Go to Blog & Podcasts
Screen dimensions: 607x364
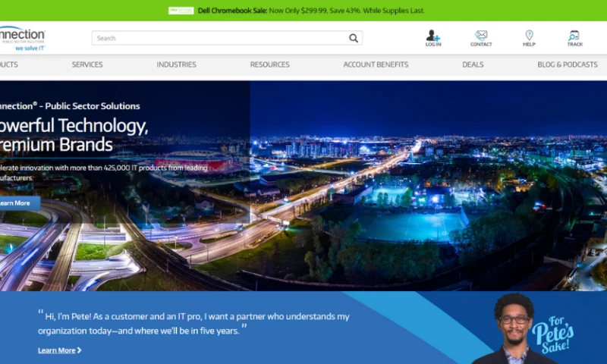coord(567,64)
